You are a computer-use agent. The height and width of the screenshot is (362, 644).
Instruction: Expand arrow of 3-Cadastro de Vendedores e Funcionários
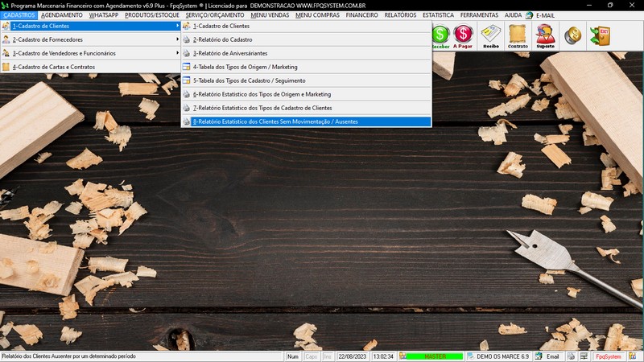177,53
